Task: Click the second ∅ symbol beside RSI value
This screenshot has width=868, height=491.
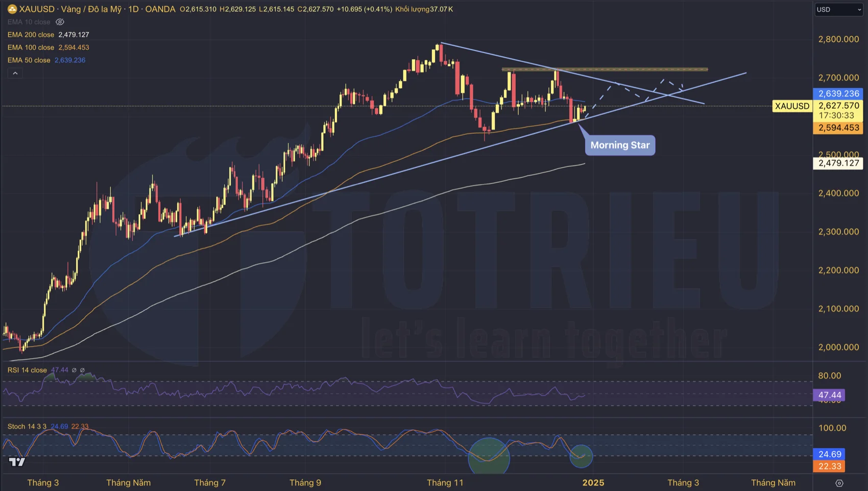Action: 82,370
